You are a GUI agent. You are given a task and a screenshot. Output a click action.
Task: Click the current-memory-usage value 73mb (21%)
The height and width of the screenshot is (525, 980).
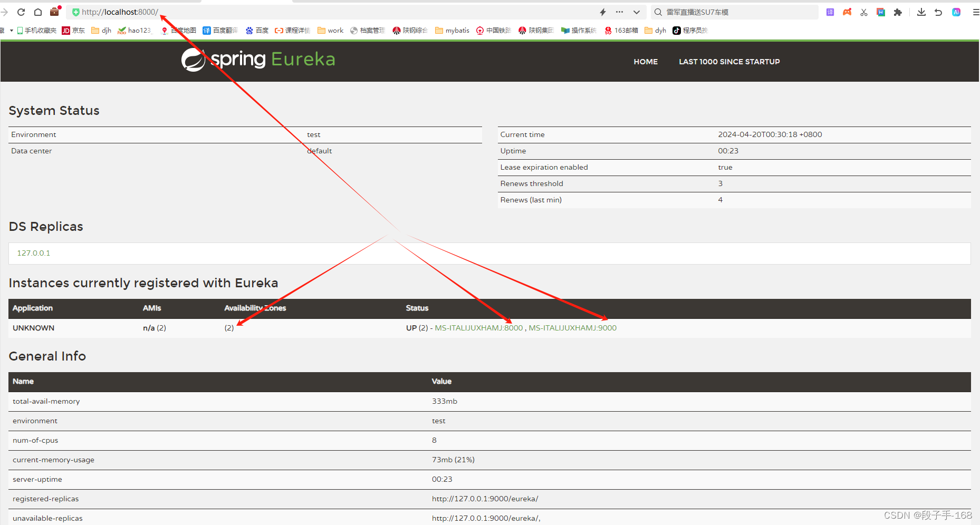tap(453, 460)
